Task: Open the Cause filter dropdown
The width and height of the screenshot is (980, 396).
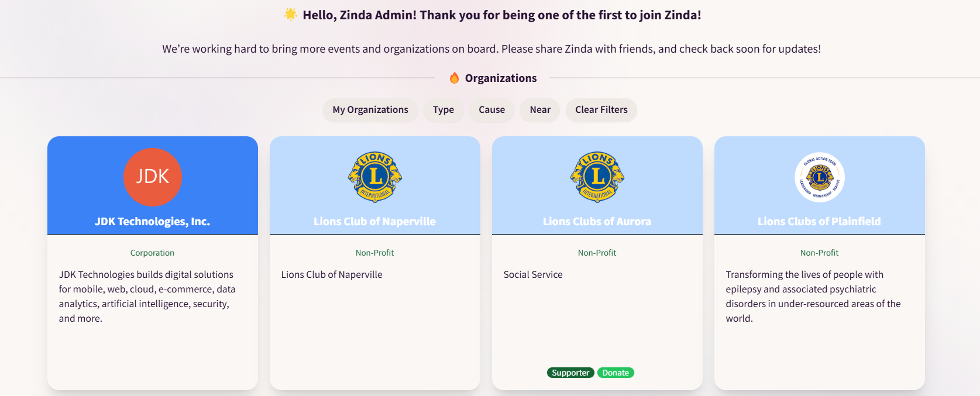Action: tap(491, 110)
